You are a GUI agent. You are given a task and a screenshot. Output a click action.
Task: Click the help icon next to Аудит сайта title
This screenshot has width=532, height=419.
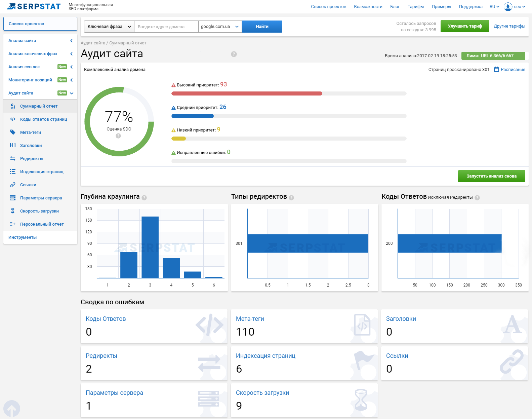234,54
